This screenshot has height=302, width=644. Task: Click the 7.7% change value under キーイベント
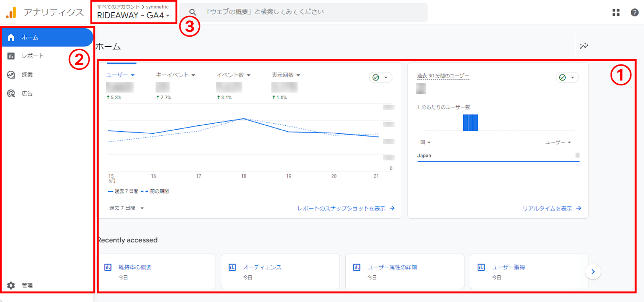[x=163, y=97]
